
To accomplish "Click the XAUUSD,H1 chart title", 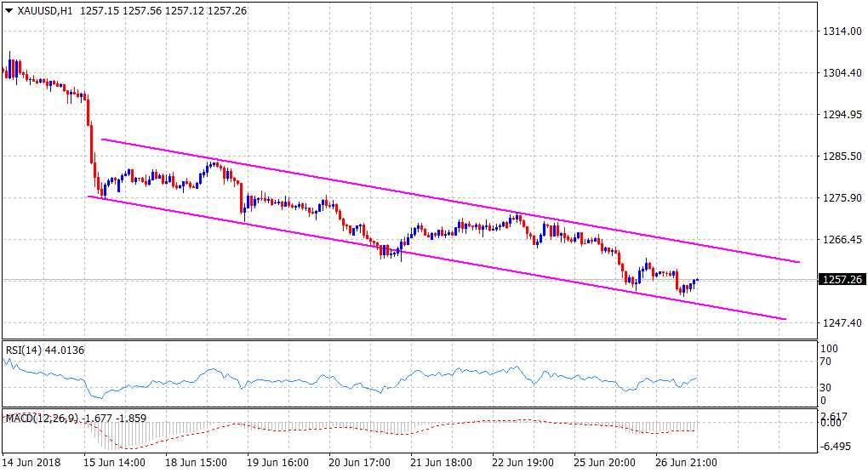I will 48,9.
